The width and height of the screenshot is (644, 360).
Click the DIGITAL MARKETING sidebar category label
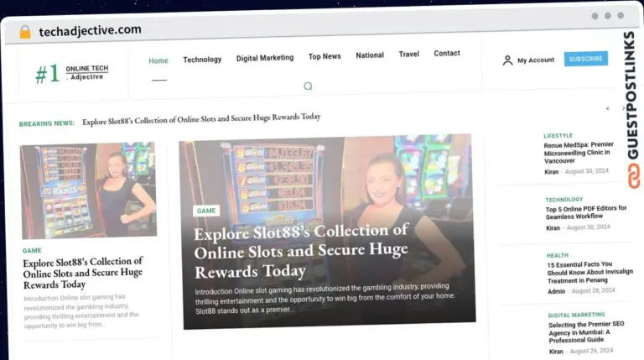[576, 315]
